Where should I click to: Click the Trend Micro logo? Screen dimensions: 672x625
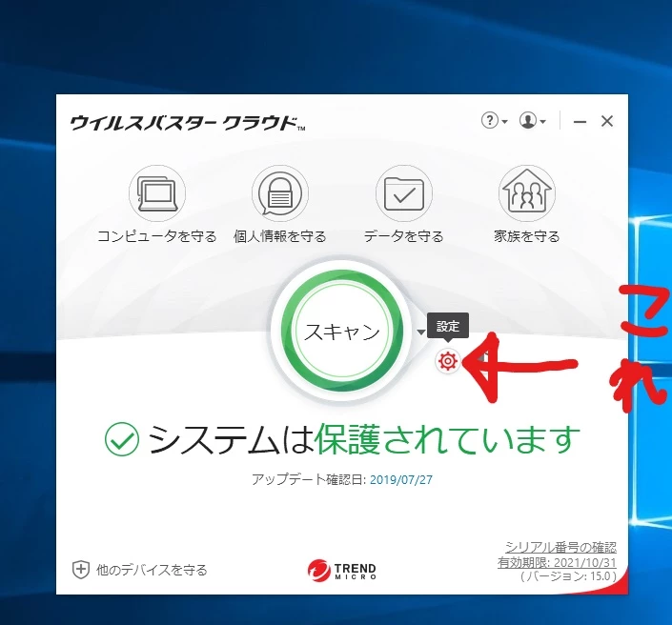click(x=341, y=570)
